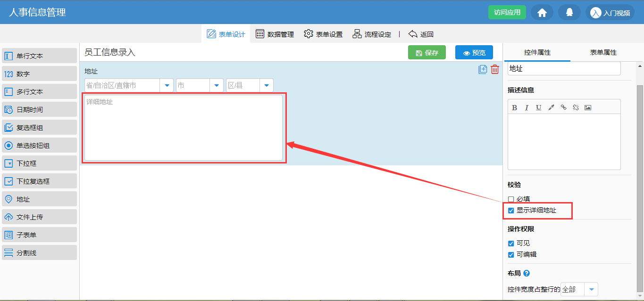Uncheck the 可见 permission checkbox
Screen dimensions: 644x301
click(x=511, y=244)
